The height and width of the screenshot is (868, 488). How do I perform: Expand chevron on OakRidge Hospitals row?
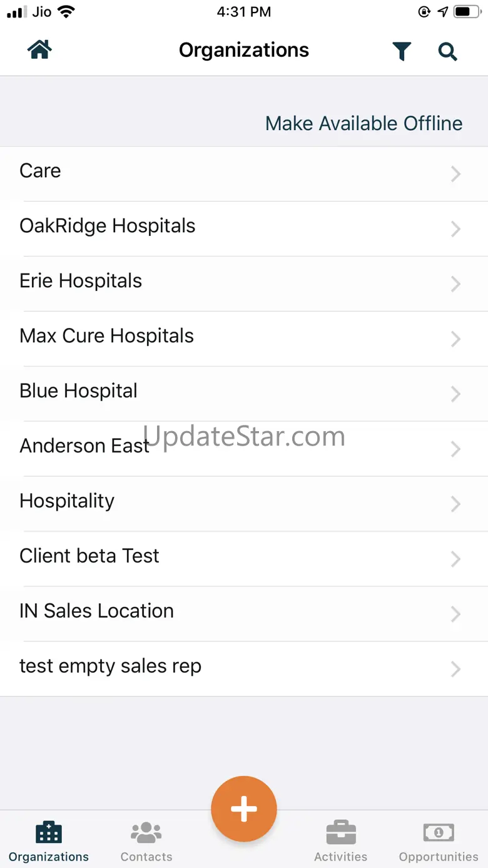point(456,229)
